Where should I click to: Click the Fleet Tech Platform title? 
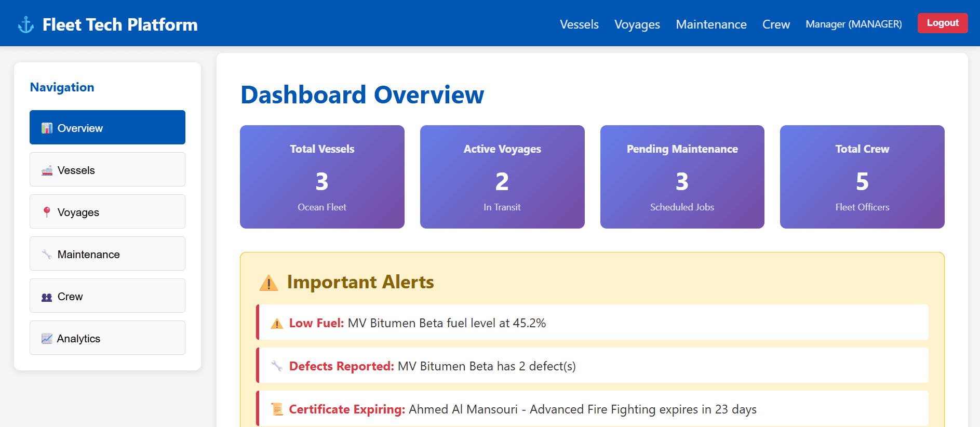(x=120, y=24)
